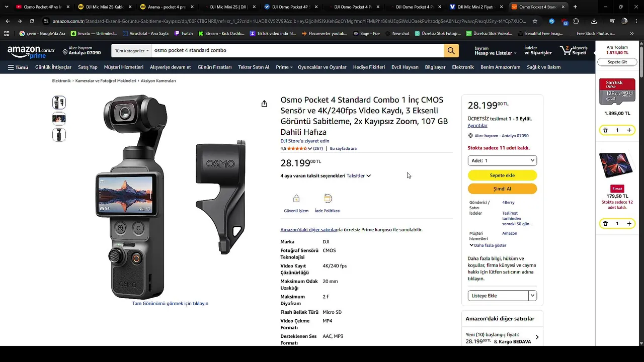Open the Twitch bookmark
The width and height of the screenshot is (644, 362).
click(184, 33)
